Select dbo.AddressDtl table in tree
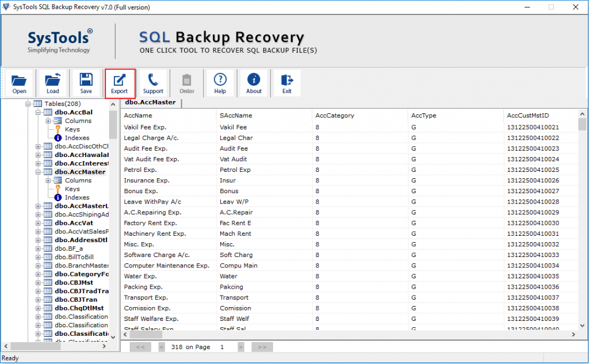 [x=81, y=240]
